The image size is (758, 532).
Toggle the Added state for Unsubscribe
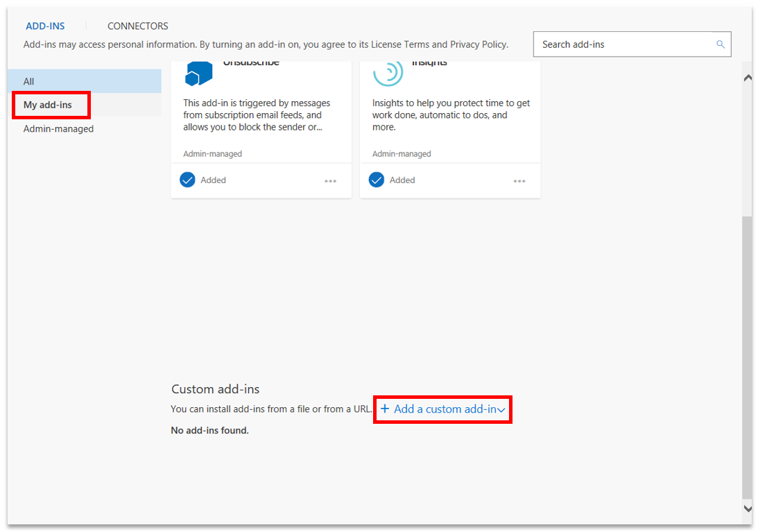click(203, 180)
